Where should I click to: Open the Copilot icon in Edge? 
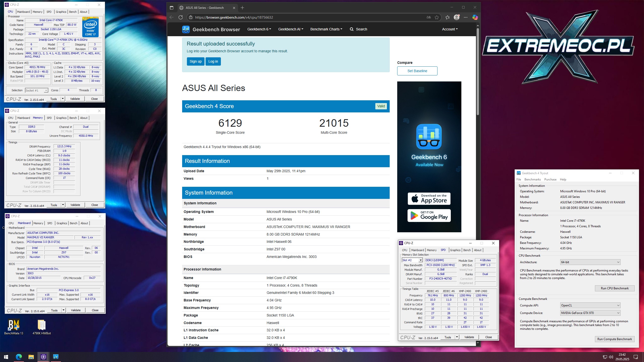tap(475, 17)
